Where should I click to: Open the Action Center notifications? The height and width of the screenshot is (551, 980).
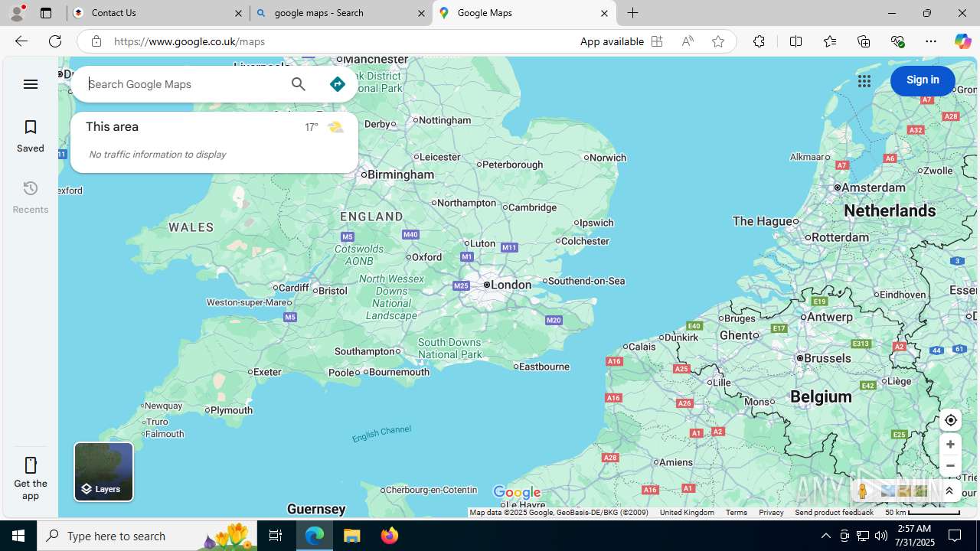(x=955, y=536)
